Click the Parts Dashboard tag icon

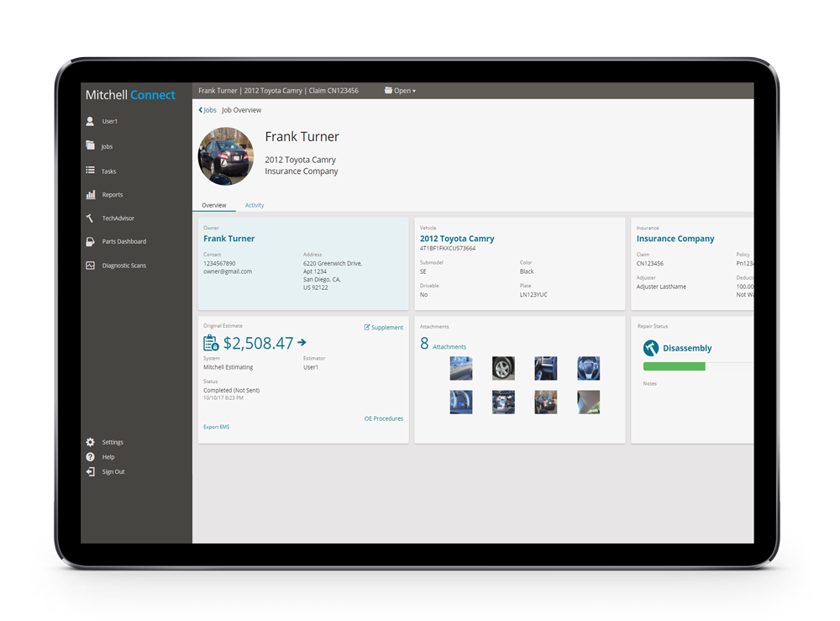click(x=90, y=242)
